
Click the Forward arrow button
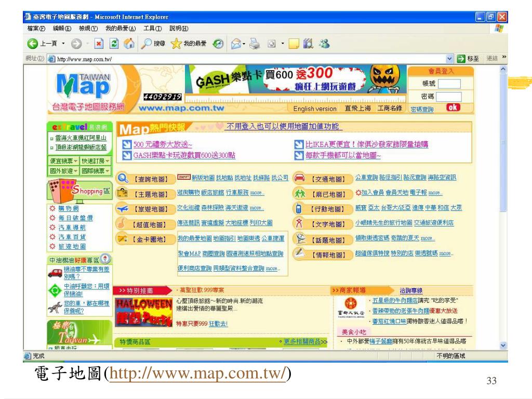click(x=76, y=44)
